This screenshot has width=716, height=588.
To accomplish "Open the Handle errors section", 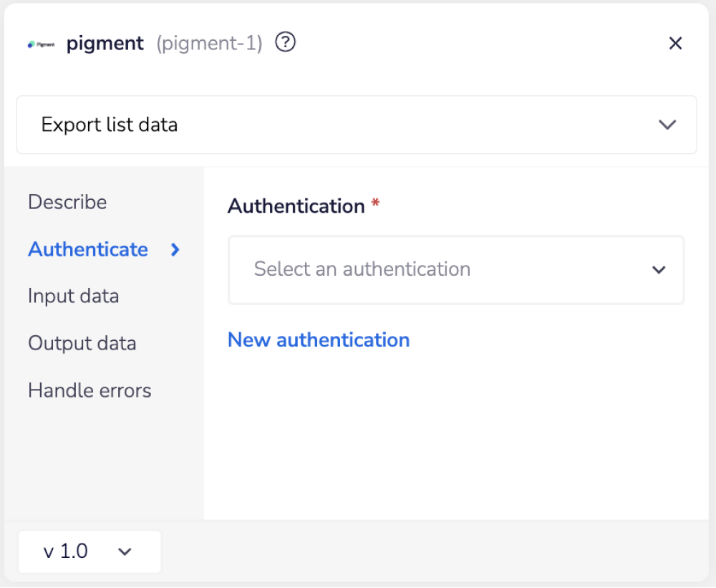I will (89, 390).
